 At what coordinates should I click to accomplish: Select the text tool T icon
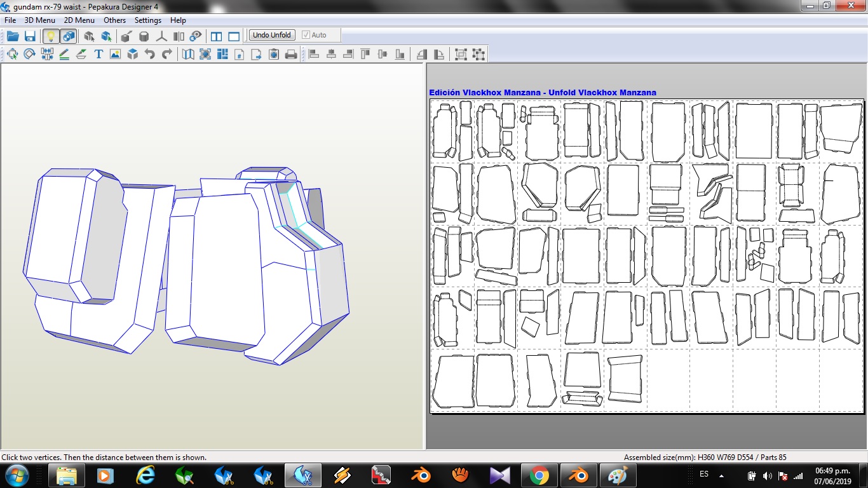point(98,54)
